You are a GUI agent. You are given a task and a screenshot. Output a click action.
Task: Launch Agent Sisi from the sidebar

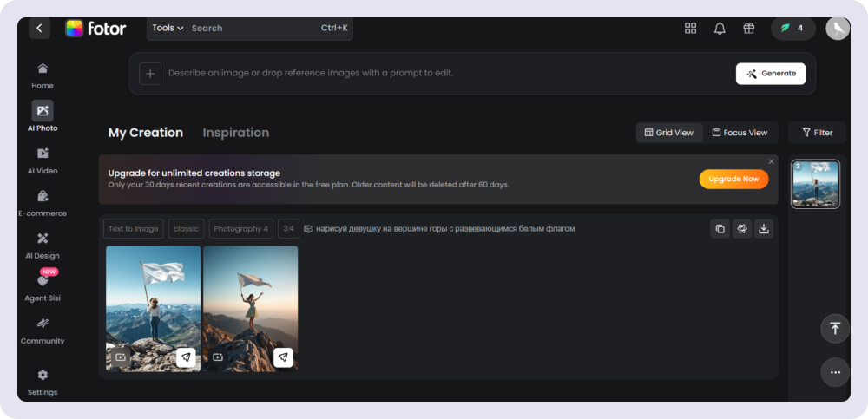pos(43,286)
